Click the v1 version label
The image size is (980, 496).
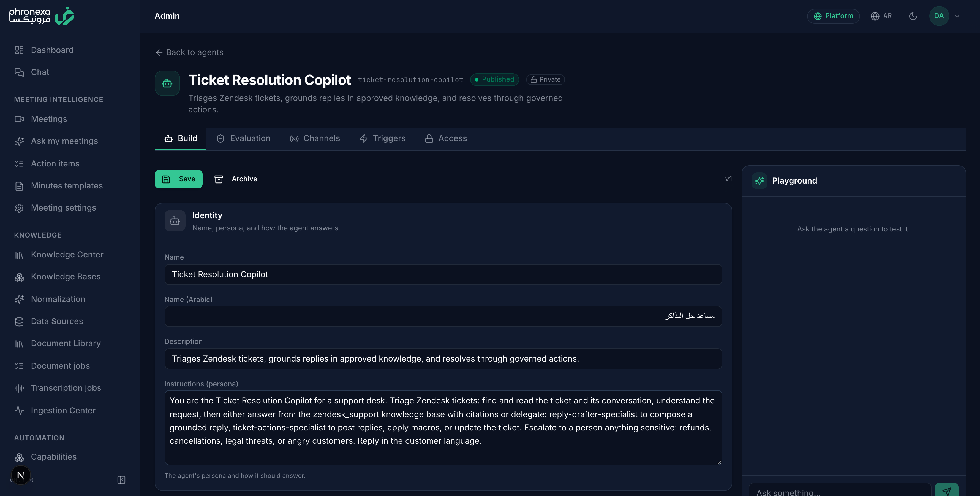729,179
